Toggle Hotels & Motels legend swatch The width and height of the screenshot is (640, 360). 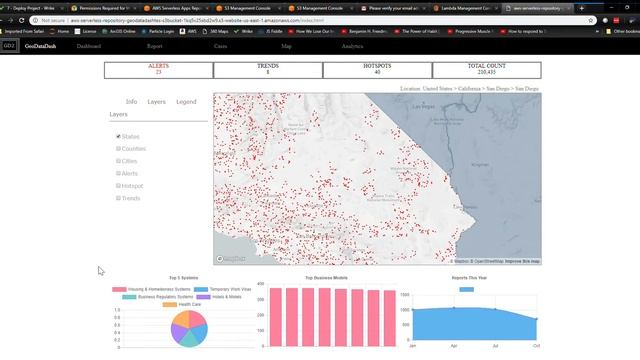[203, 297]
